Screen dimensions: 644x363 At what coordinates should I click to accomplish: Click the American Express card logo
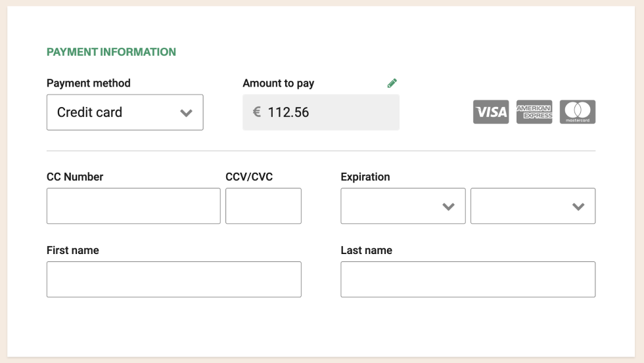tap(534, 112)
